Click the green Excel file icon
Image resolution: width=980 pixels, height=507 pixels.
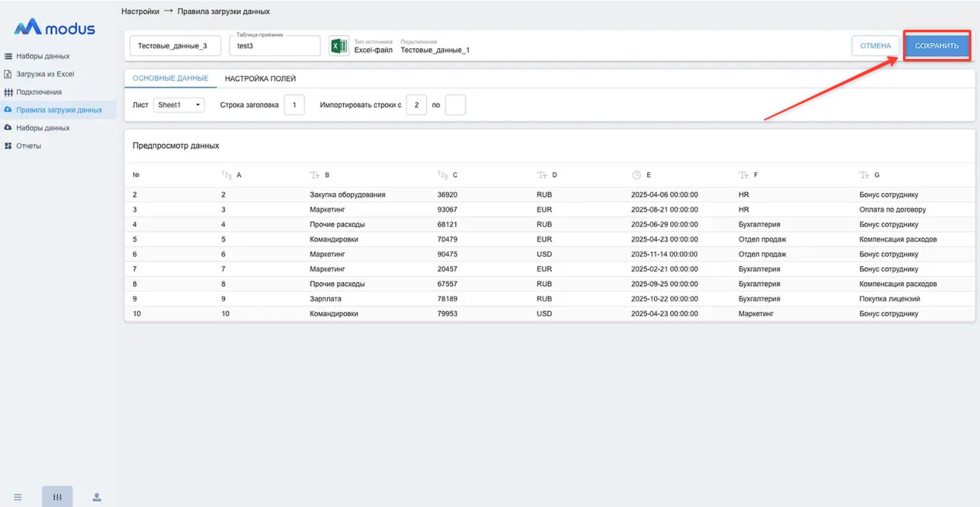(x=339, y=46)
